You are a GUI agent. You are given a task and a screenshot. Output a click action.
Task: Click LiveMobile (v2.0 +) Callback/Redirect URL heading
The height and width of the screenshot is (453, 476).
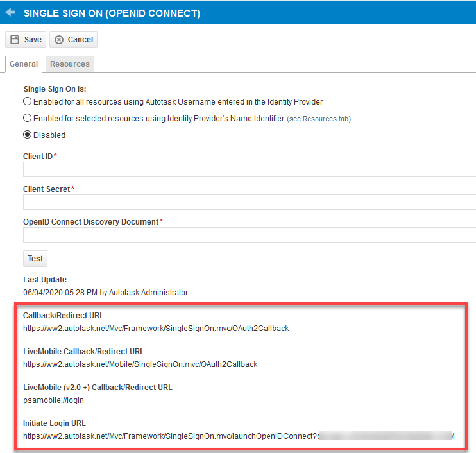point(98,388)
